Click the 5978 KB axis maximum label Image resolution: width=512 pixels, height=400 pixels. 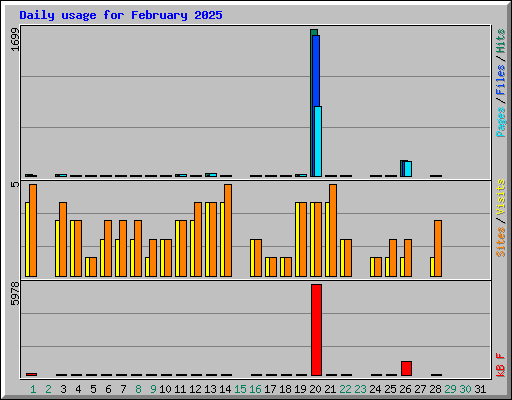coord(15,294)
